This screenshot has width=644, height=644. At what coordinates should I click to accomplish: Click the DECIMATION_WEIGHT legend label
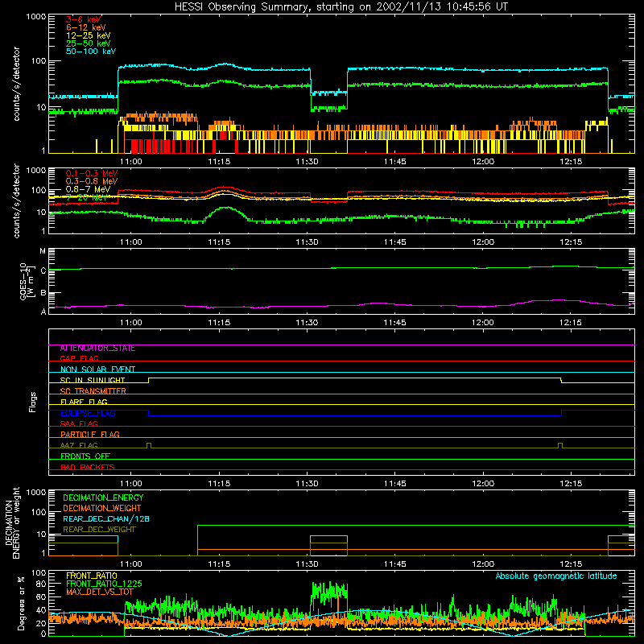click(x=102, y=508)
